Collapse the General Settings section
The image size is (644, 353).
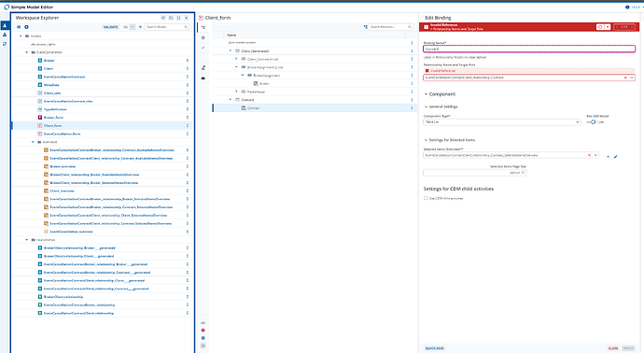pos(426,106)
